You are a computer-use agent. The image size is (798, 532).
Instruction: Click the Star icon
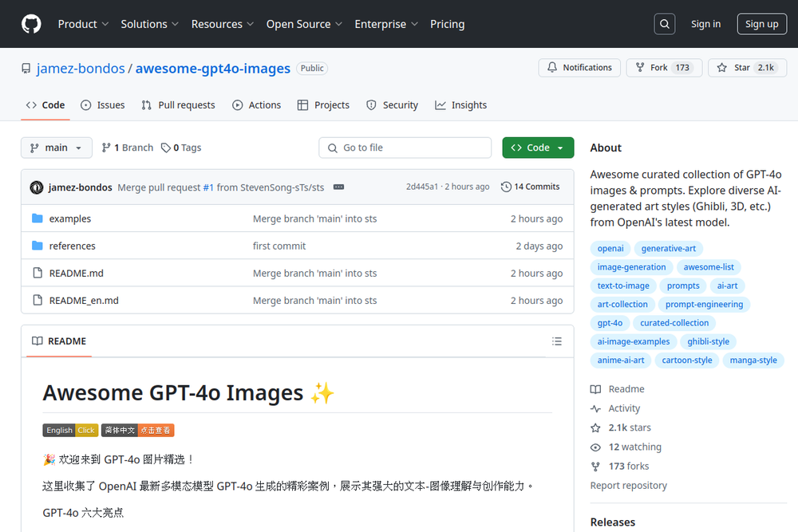(x=721, y=67)
